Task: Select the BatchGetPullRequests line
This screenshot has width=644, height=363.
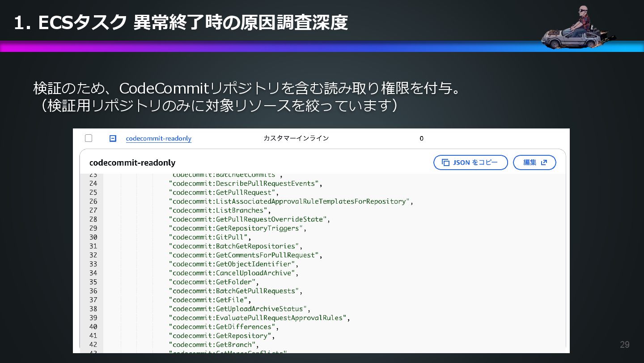Action: (x=236, y=291)
